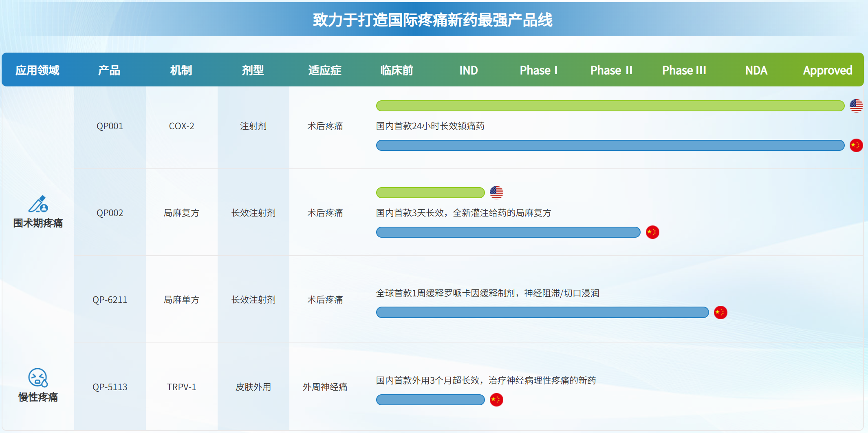
Task: Click the US flag icon in the QP001 row
Action: coord(856,106)
